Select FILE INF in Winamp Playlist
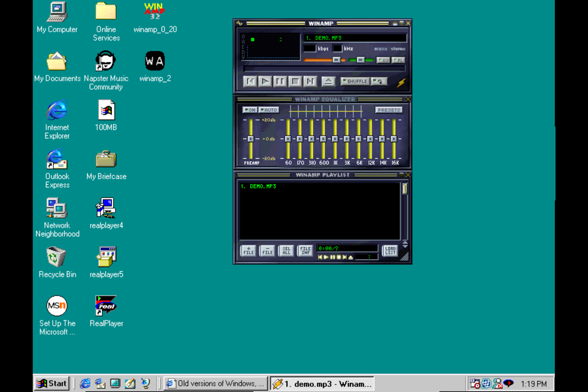The image size is (588, 392). 305,251
